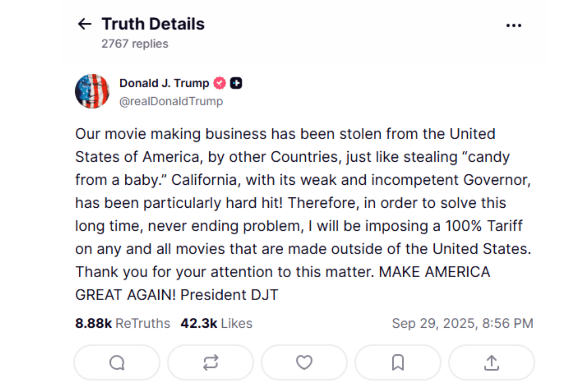Open the Donald J. Trump profile name

click(x=164, y=83)
